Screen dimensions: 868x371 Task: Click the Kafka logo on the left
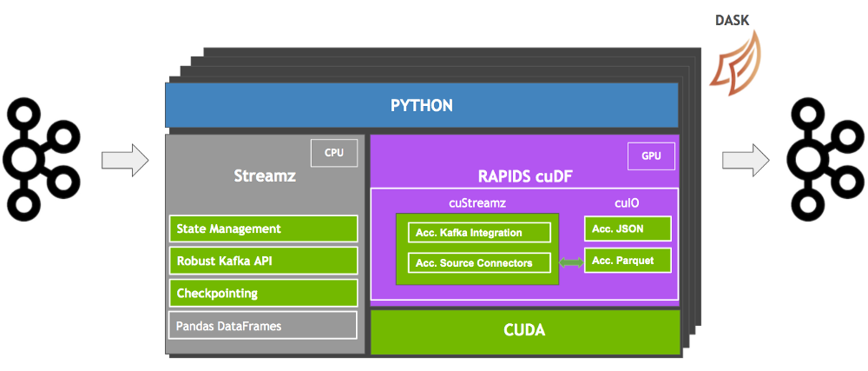click(40, 158)
